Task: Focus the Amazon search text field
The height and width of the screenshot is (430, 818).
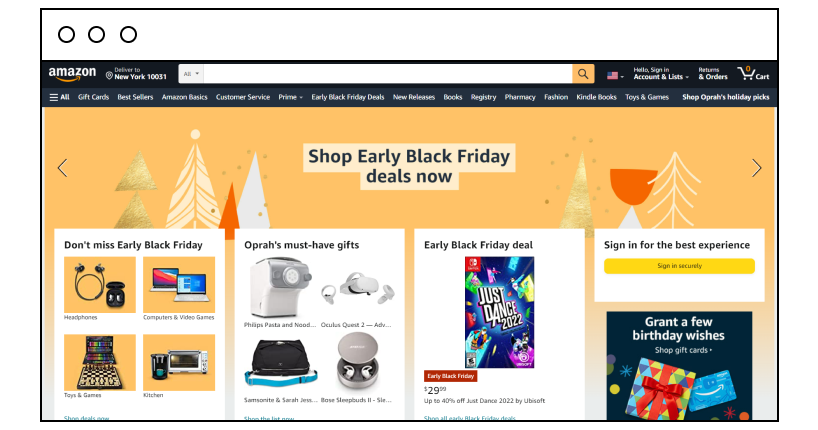Action: tap(388, 74)
